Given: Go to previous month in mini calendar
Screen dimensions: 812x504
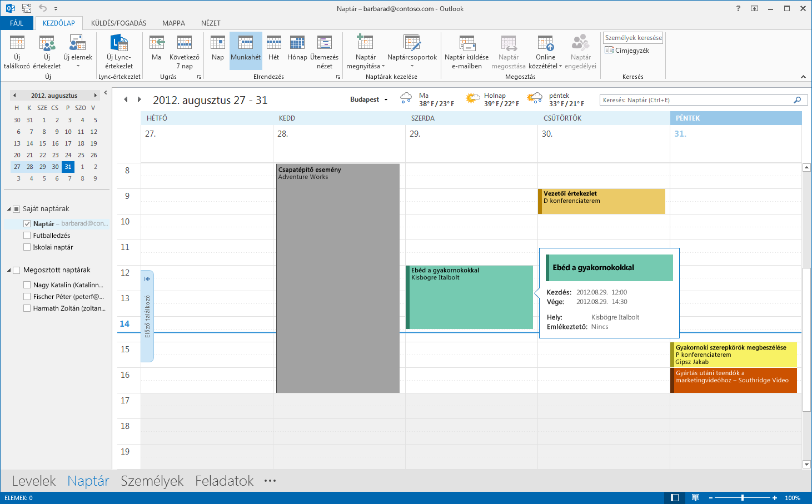Looking at the screenshot, I should click(x=14, y=96).
